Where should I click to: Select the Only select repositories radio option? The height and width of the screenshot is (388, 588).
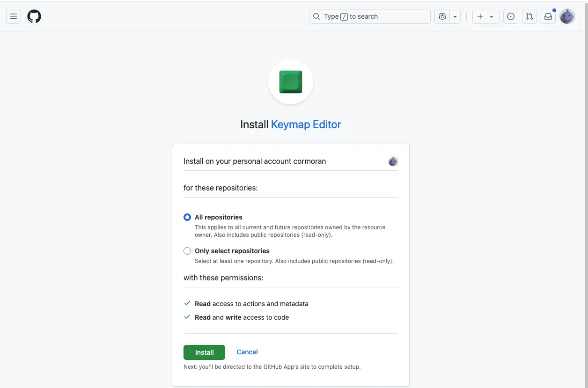(187, 251)
